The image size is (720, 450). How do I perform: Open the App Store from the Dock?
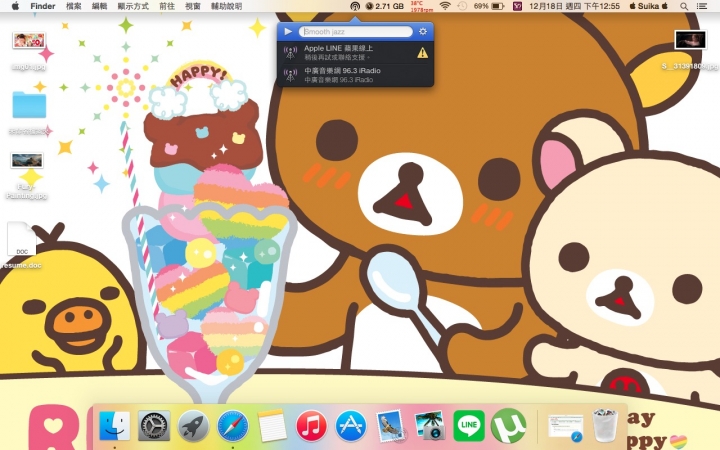coord(351,426)
